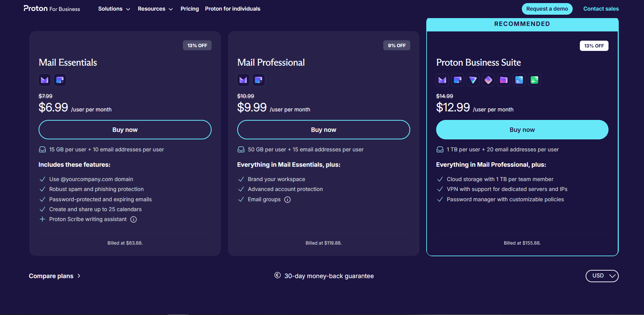Open Proton for individuals nav link
The image size is (644, 315).
pyautogui.click(x=233, y=9)
